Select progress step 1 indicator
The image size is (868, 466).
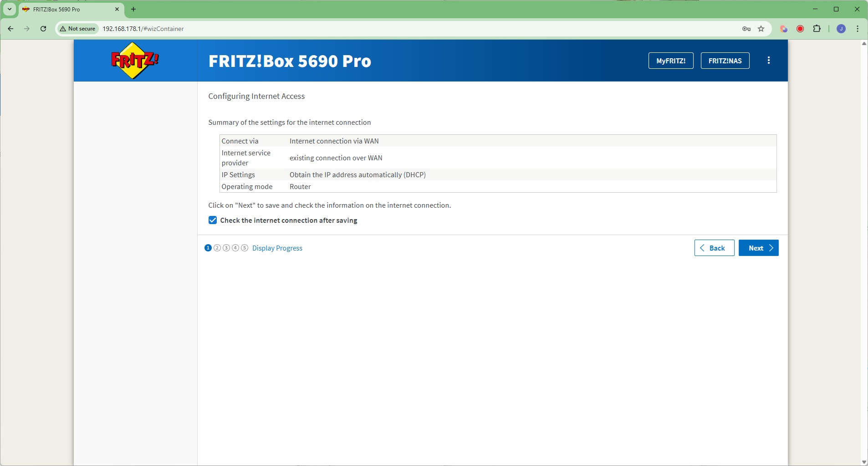click(208, 248)
